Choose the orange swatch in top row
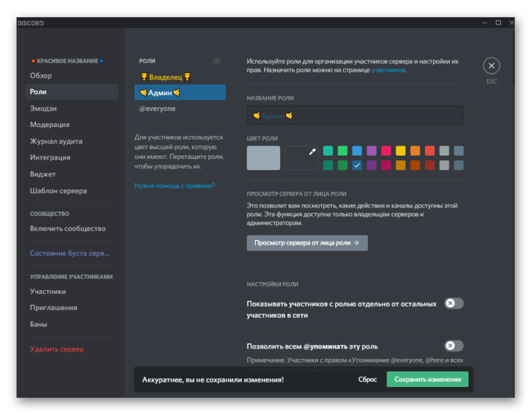This screenshot has height=415, width=532. 415,150
